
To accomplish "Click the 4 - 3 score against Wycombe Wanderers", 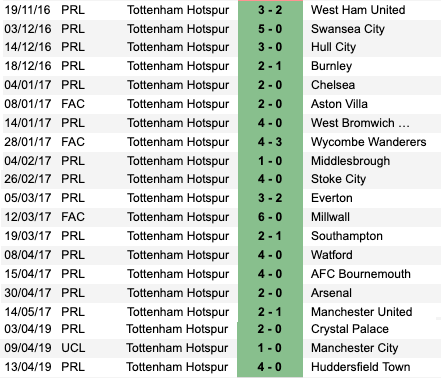I will pos(270,142).
